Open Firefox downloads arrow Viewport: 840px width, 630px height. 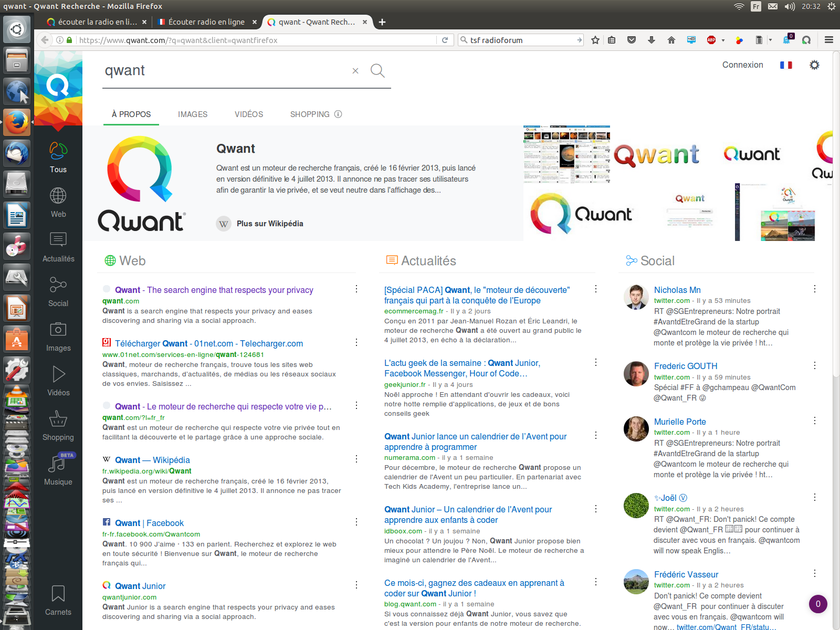(652, 40)
